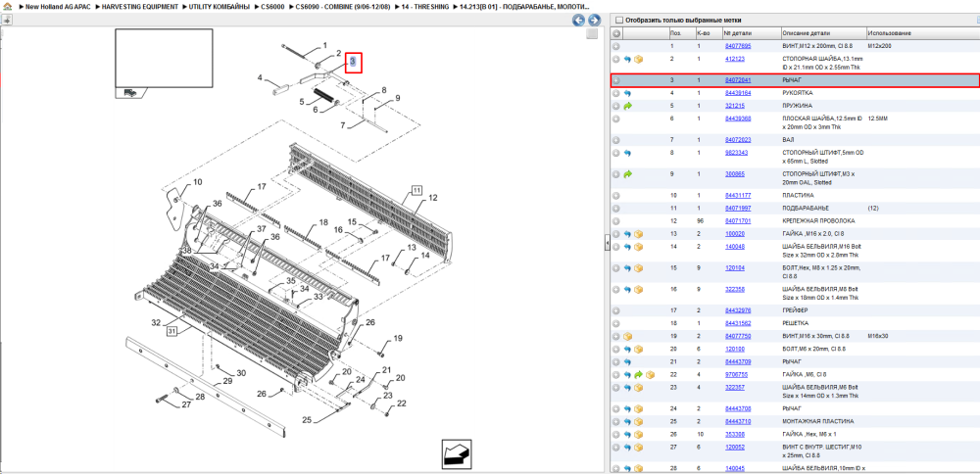Image resolution: width=980 pixels, height=474 pixels.
Task: Click the next diagram arrow button
Action: pos(594,20)
